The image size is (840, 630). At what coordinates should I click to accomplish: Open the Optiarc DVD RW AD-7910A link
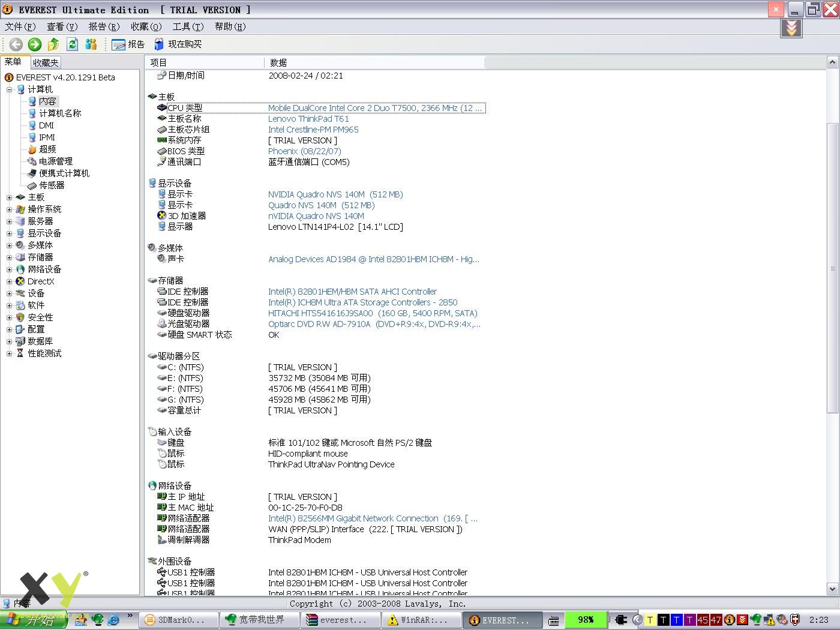374,324
